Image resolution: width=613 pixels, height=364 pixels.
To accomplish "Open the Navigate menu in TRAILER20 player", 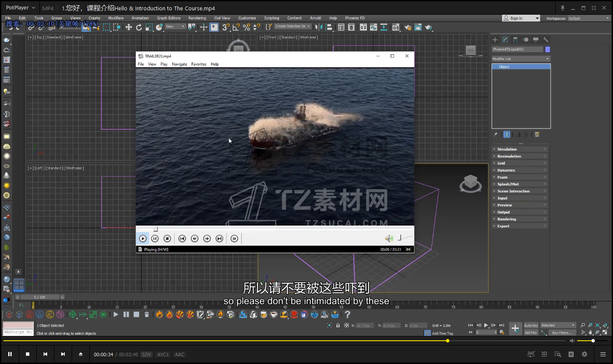I will (x=179, y=64).
